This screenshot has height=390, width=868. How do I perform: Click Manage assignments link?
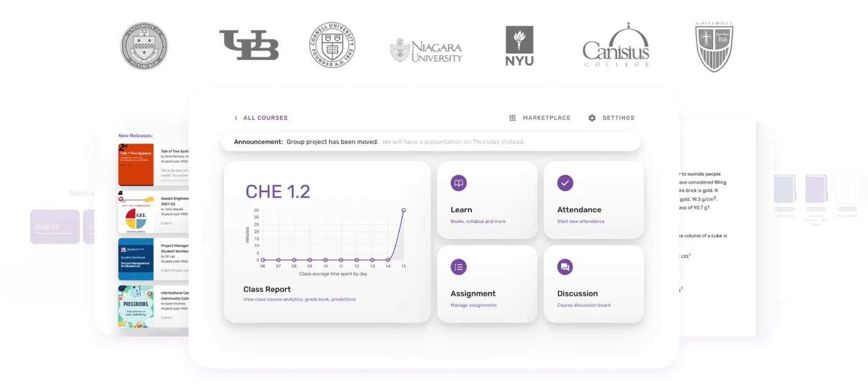point(473,305)
